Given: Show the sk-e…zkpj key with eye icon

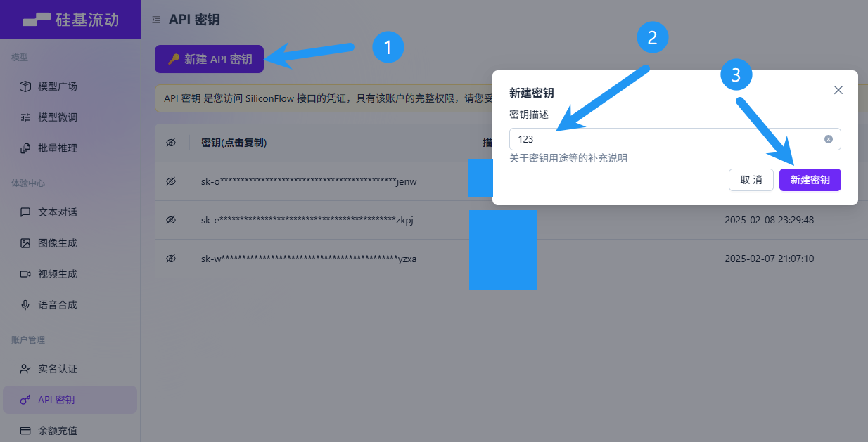Looking at the screenshot, I should (x=171, y=220).
